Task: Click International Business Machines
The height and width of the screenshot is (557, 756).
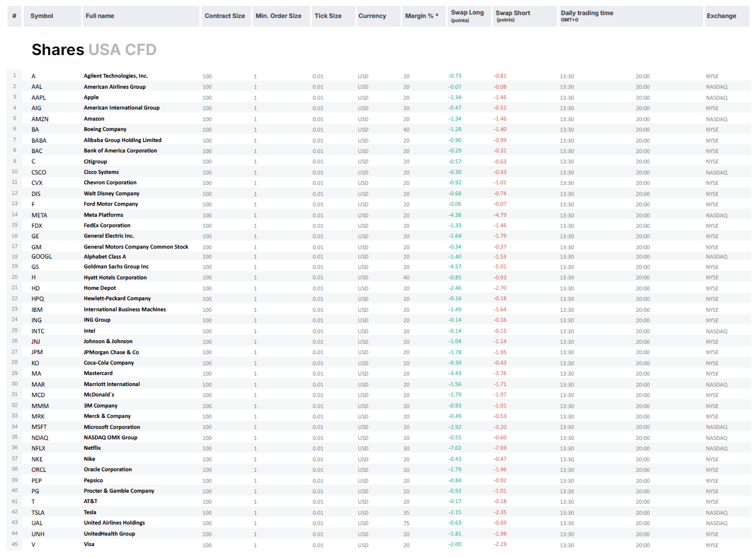Action: pos(125,310)
